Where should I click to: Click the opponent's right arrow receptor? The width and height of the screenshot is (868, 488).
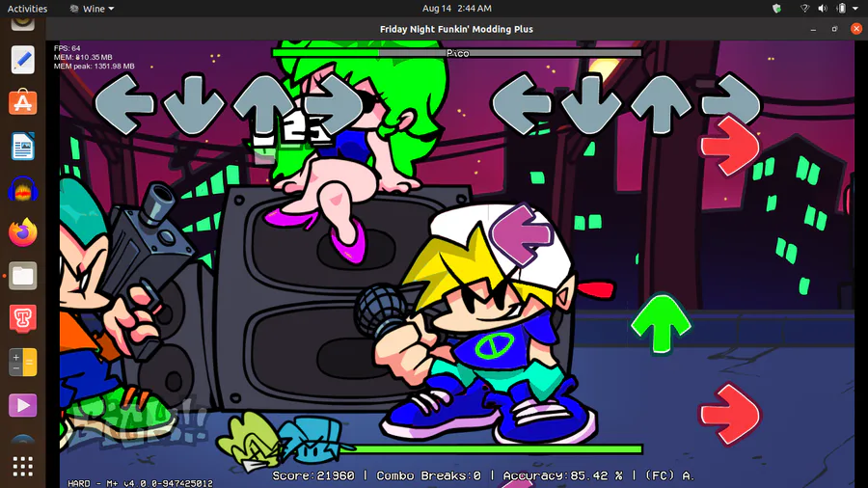coord(334,104)
